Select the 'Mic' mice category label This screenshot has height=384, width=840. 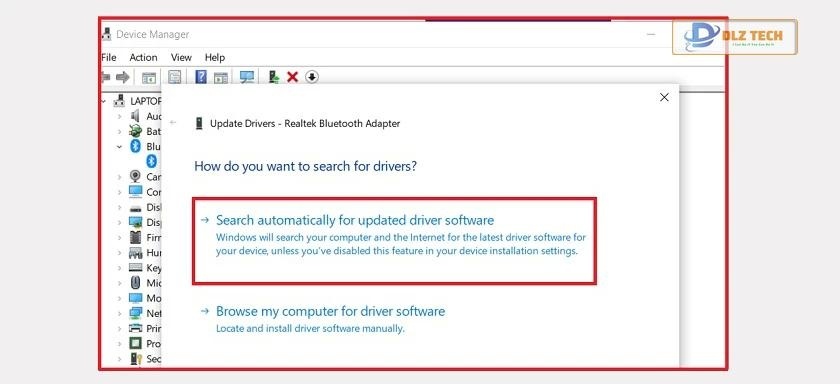[x=154, y=283]
